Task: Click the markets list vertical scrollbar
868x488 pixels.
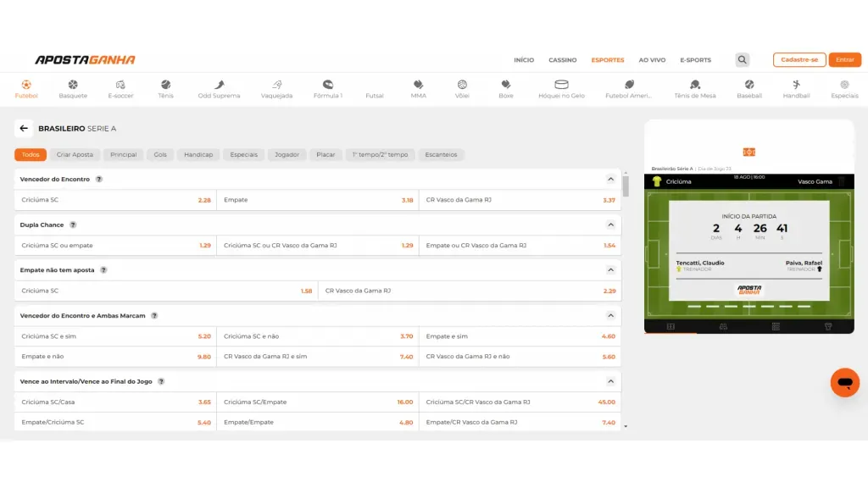Action: [x=626, y=186]
